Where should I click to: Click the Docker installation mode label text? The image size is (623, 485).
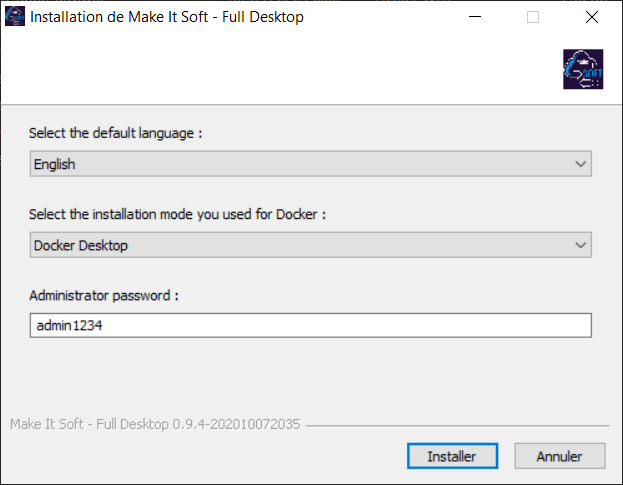(177, 214)
